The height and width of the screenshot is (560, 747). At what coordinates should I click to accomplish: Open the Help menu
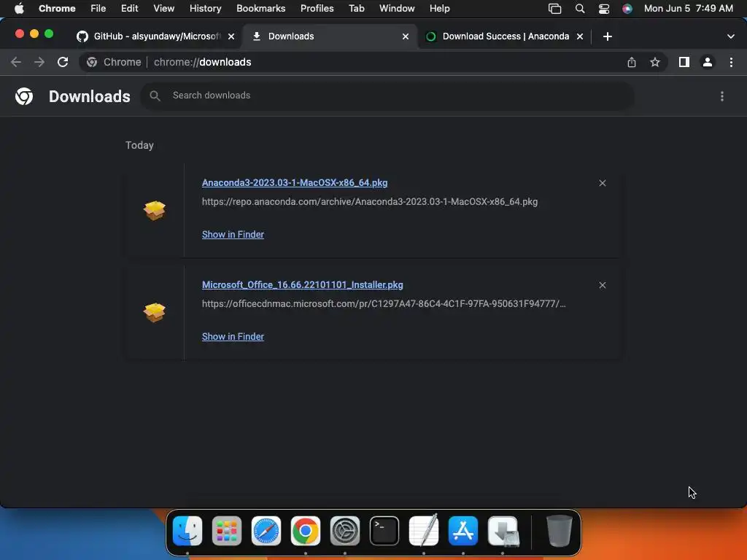(439, 8)
